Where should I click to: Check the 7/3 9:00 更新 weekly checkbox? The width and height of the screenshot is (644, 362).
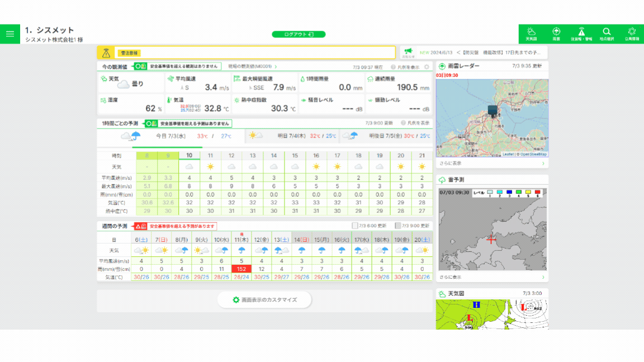click(x=397, y=226)
